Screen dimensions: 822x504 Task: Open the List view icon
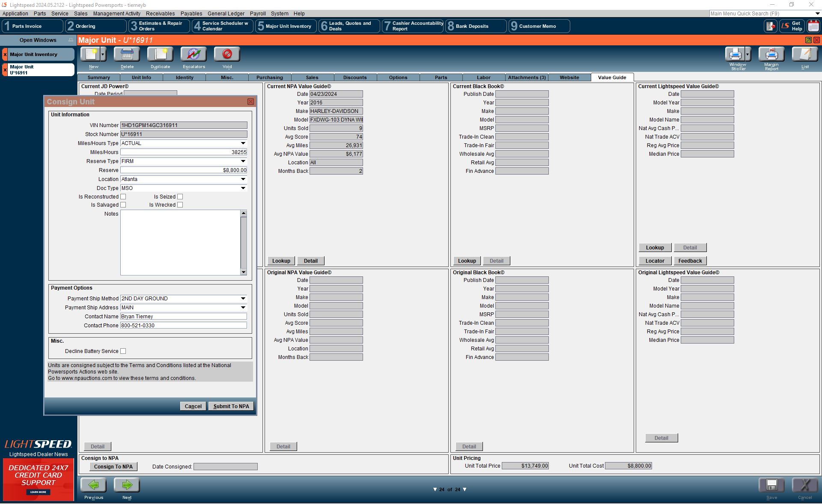pos(805,54)
